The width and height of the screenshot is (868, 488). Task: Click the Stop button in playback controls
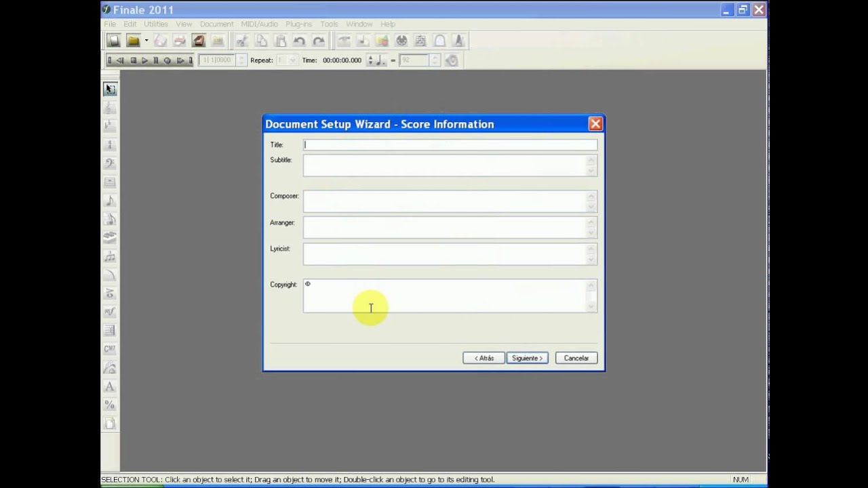click(x=134, y=60)
